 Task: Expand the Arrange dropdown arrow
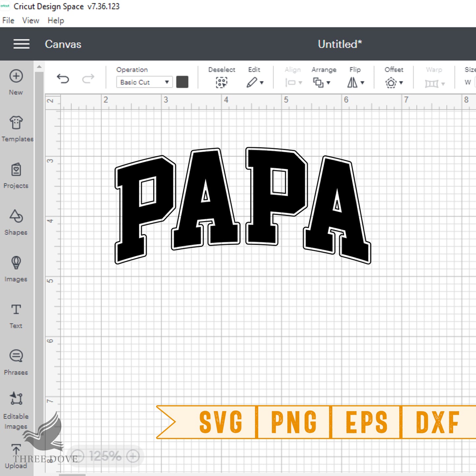coord(328,83)
